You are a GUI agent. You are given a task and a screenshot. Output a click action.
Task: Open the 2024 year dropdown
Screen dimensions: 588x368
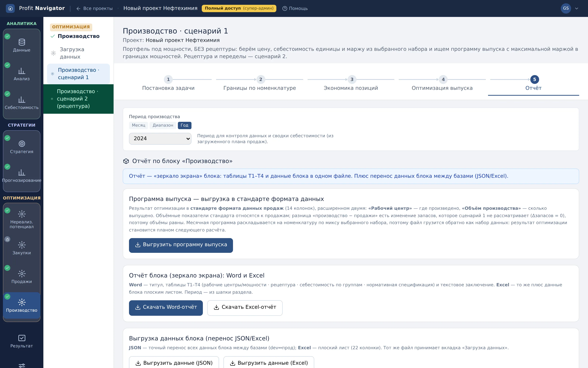tap(160, 139)
